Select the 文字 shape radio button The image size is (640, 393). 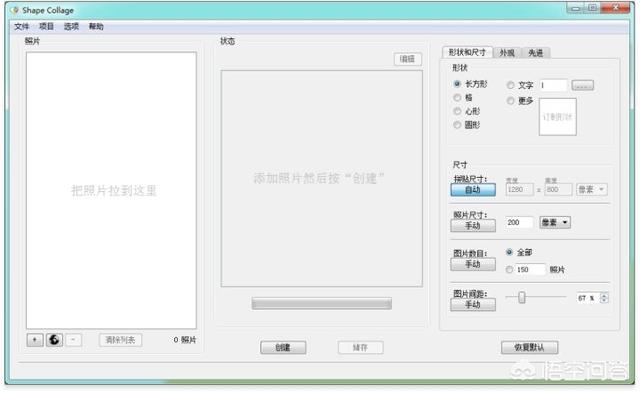tap(510, 85)
